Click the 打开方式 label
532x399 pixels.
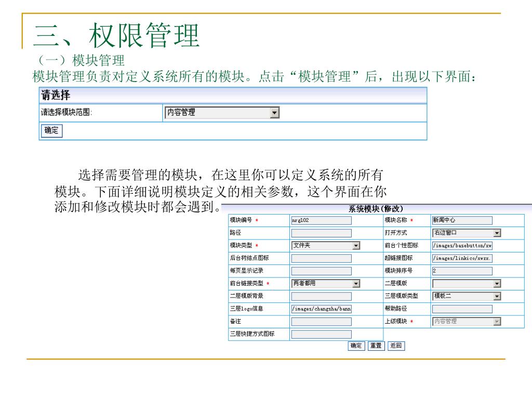point(395,233)
